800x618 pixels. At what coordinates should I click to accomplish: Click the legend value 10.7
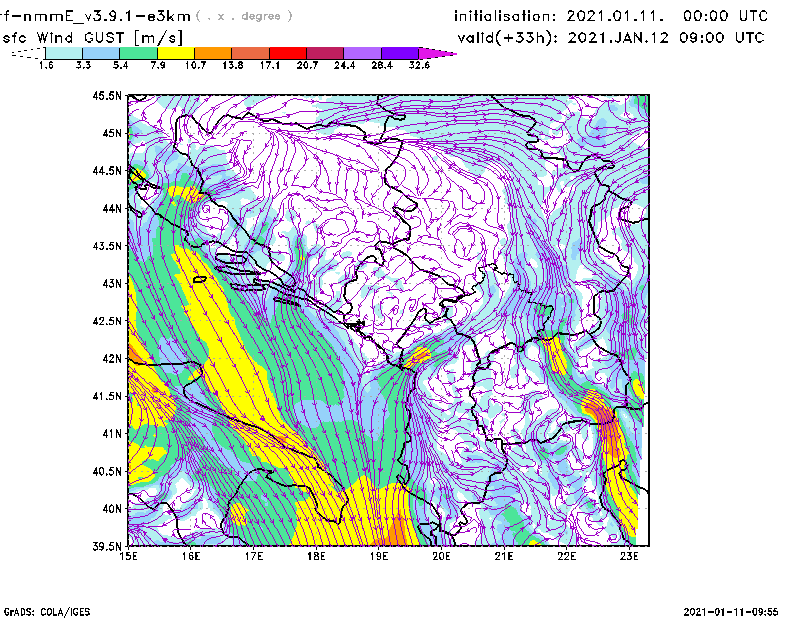click(195, 65)
